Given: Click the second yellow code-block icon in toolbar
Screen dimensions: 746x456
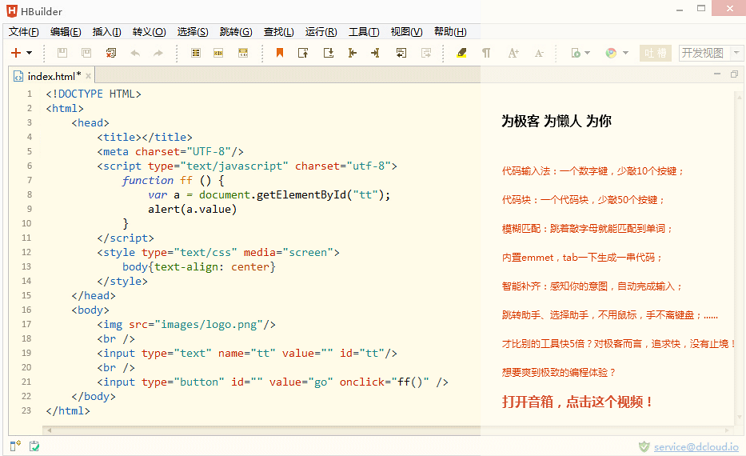Looking at the screenshot, I should click(218, 53).
